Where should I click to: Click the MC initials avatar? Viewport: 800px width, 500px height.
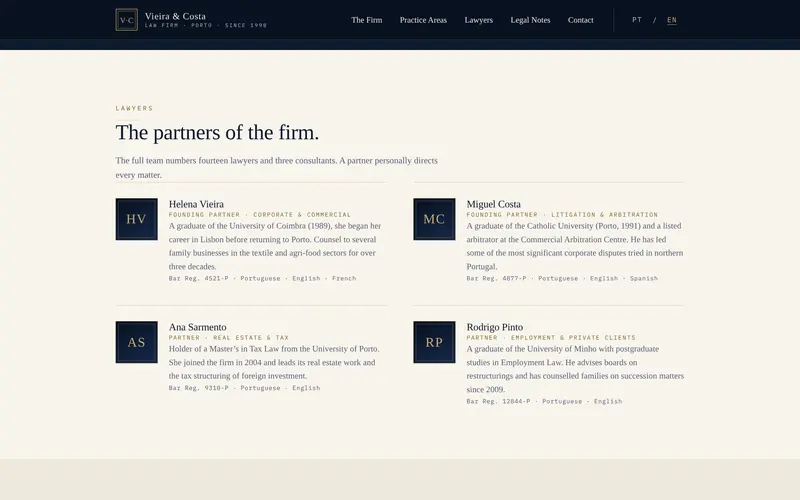[x=434, y=219]
